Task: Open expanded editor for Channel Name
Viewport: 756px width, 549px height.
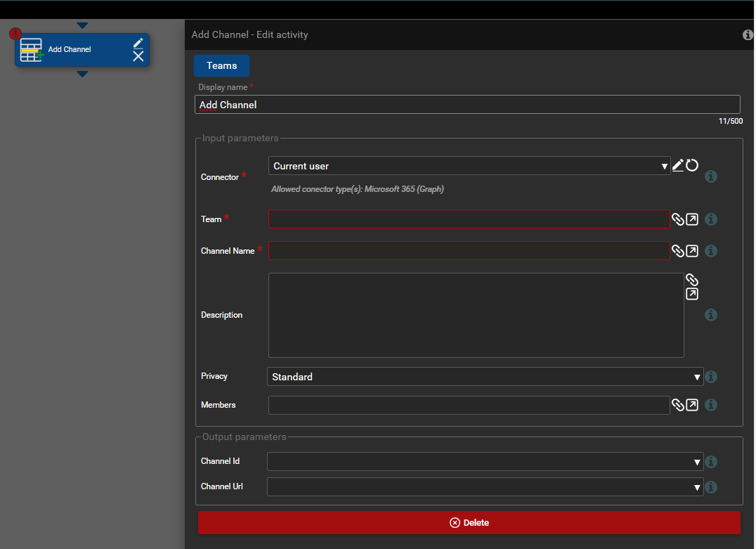Action: pyautogui.click(x=692, y=251)
